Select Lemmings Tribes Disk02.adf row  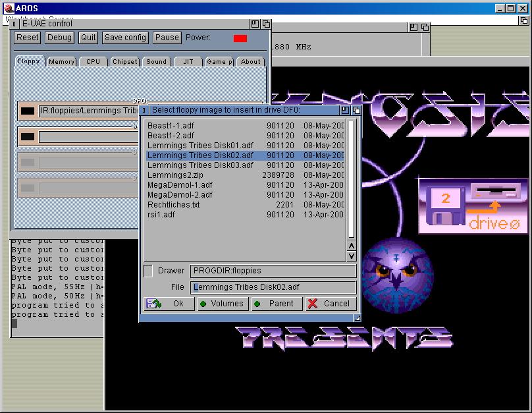[x=245, y=155]
